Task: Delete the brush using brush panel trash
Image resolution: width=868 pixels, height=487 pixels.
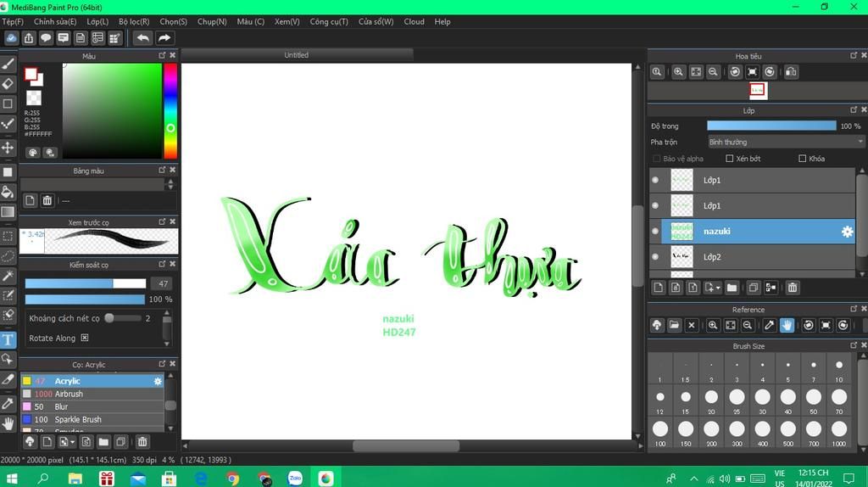Action: pyautogui.click(x=142, y=441)
